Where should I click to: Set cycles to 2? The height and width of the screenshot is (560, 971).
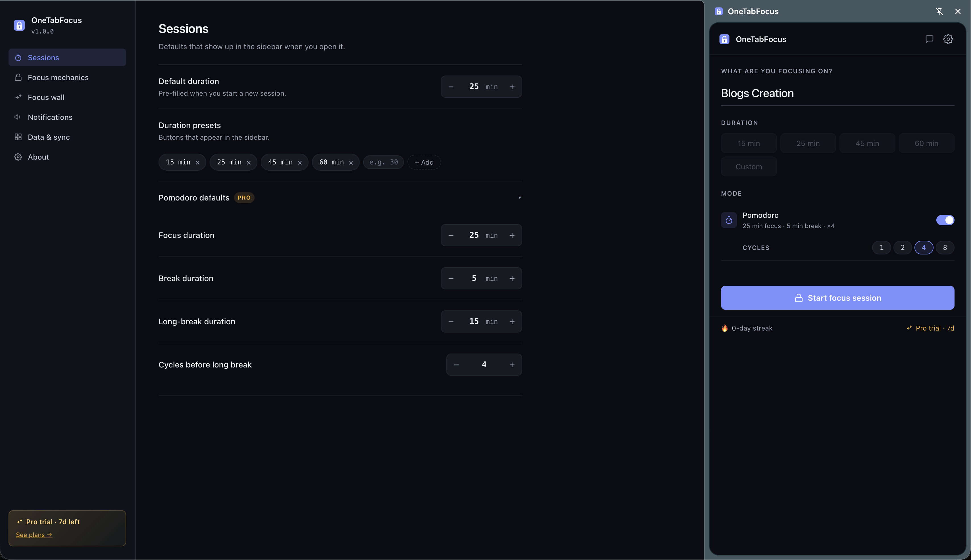pos(903,248)
